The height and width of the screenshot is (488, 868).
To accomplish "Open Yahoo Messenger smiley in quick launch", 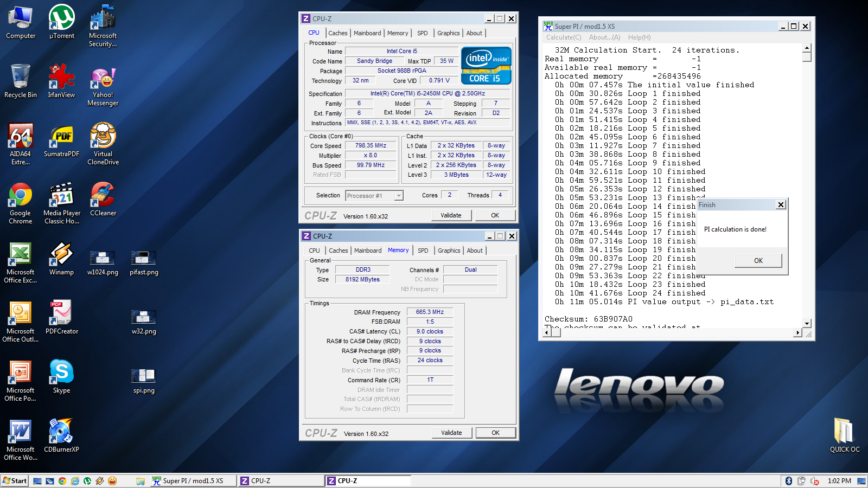I will 112,481.
